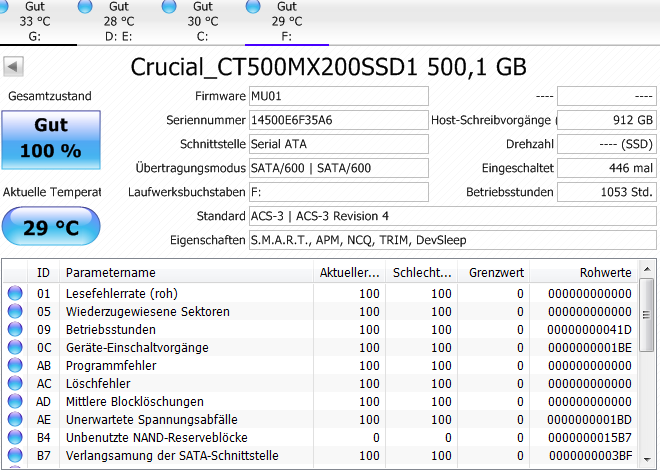Image resolution: width=660 pixels, height=470 pixels.
Task: Click the 29 °C temperature indicator
Action: (x=51, y=226)
